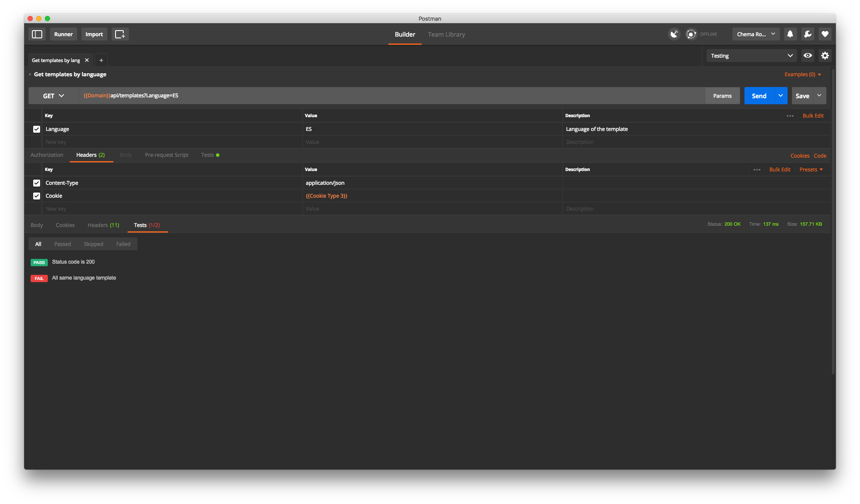
Task: Click the environment quick look eye icon
Action: (x=807, y=56)
